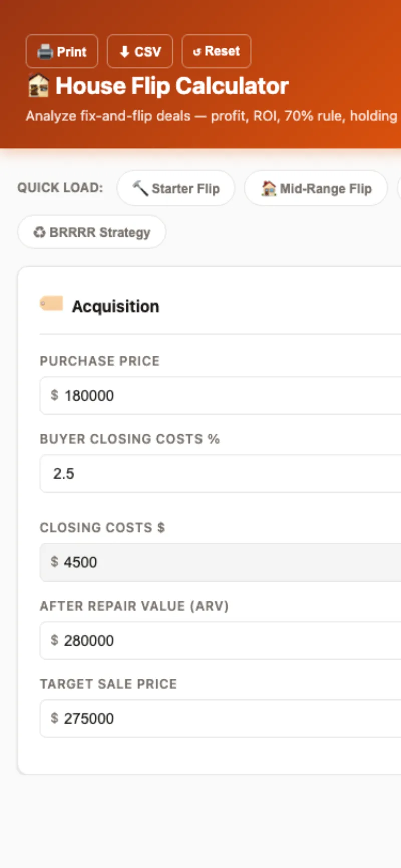401x868 pixels.
Task: Select the Buyer Closing Costs % field
Action: (x=226, y=473)
